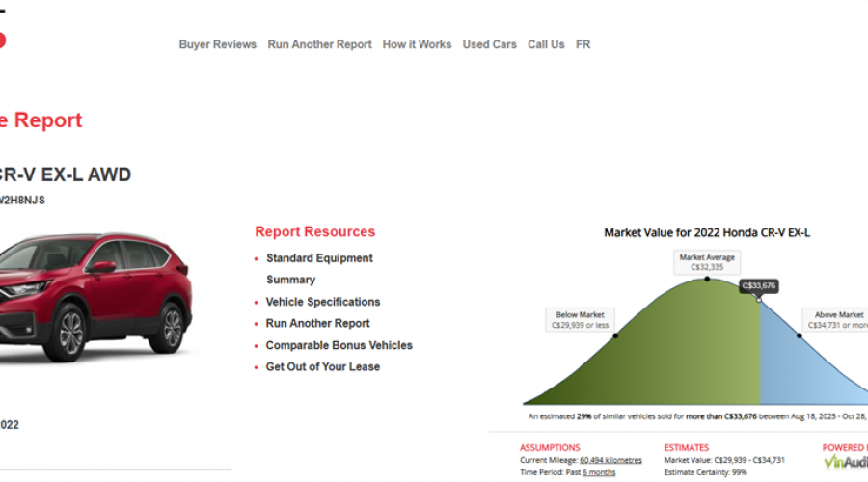The width and height of the screenshot is (868, 482).
Task: Click the VinAudit logo
Action: click(845, 462)
